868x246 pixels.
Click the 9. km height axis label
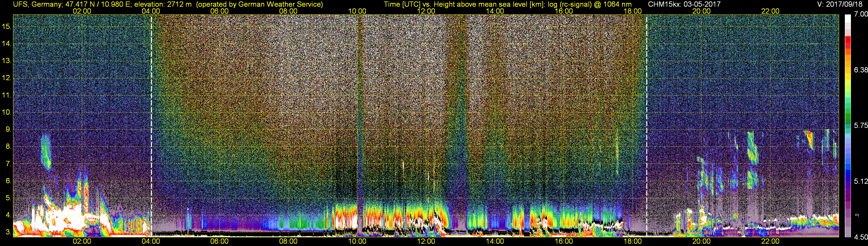[8, 129]
